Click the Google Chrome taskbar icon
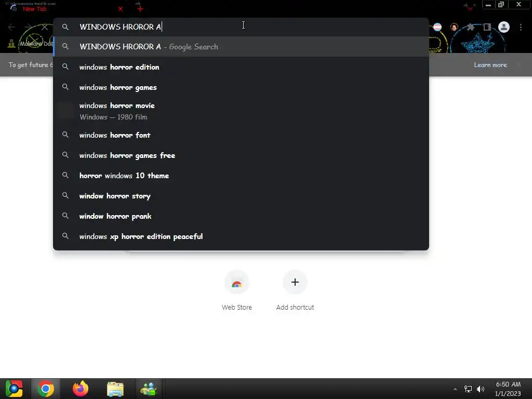Image resolution: width=532 pixels, height=399 pixels. [46, 389]
